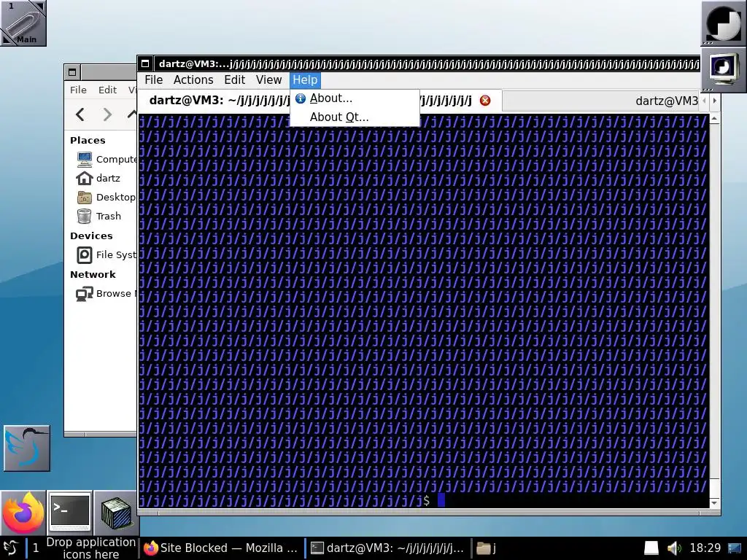The width and height of the screenshot is (747, 560).
Task: Go forward in the file manager
Action: pyautogui.click(x=107, y=114)
